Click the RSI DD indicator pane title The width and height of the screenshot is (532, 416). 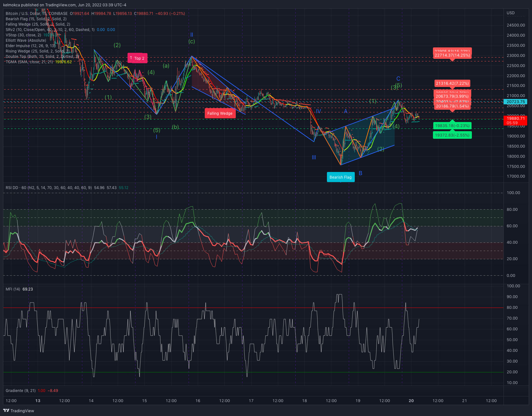(49, 188)
